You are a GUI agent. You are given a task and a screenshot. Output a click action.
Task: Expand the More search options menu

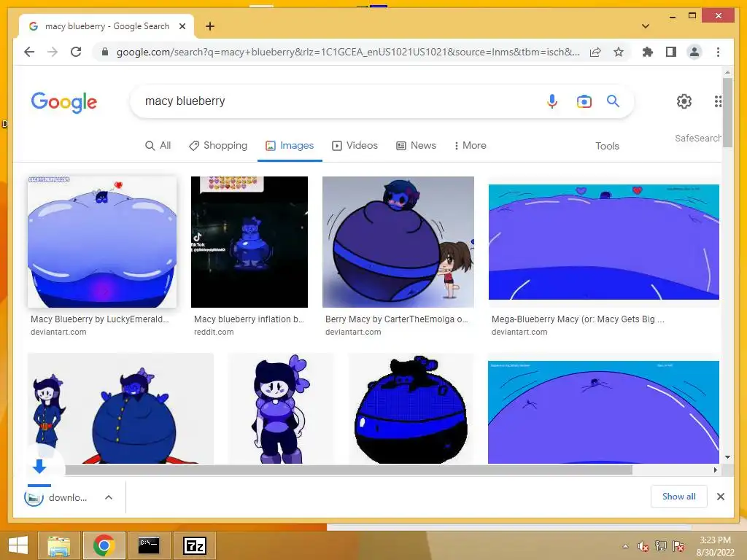click(x=471, y=146)
